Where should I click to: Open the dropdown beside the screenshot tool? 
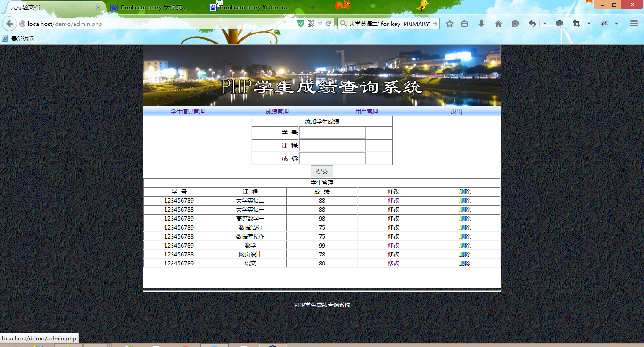588,24
